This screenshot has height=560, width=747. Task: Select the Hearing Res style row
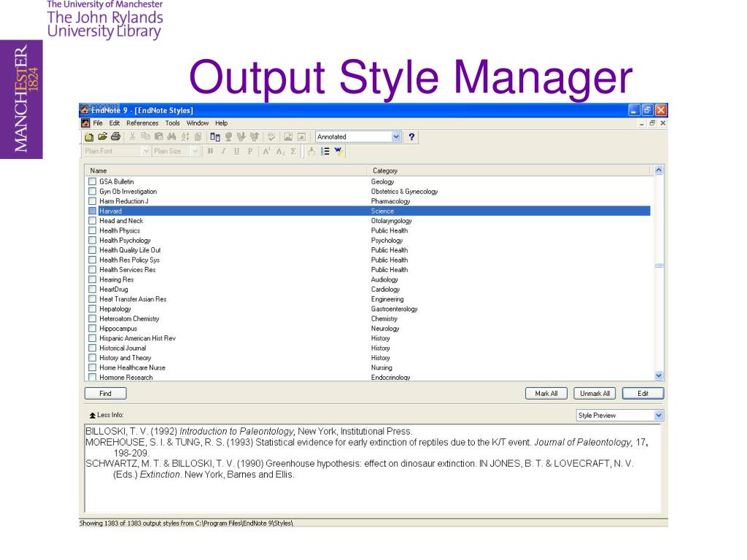368,279
